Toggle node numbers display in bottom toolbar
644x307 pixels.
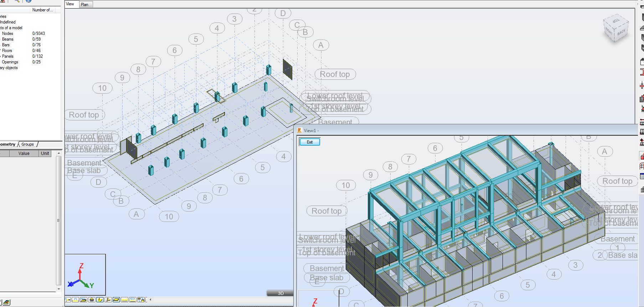click(x=67, y=300)
